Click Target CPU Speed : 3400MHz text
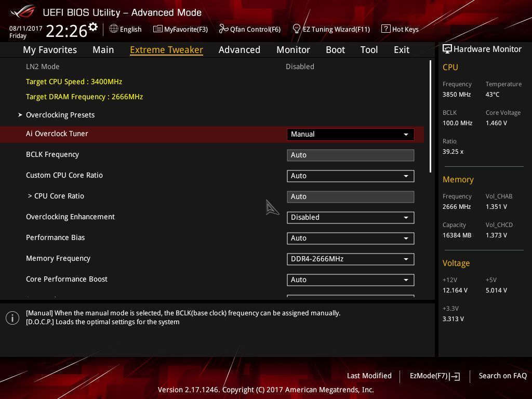 pos(74,82)
